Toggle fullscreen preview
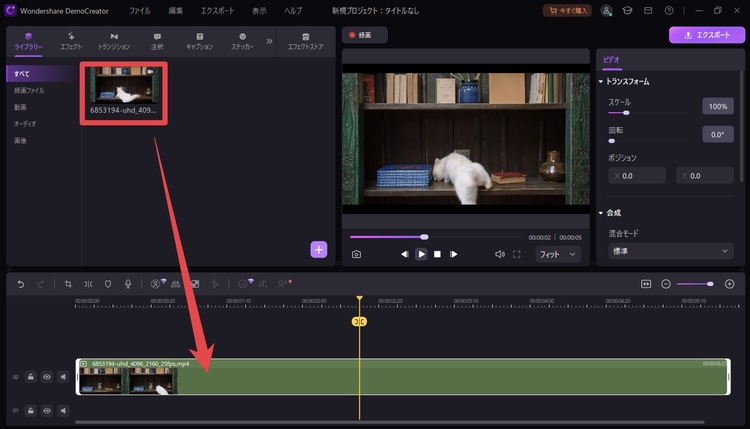 pos(517,254)
